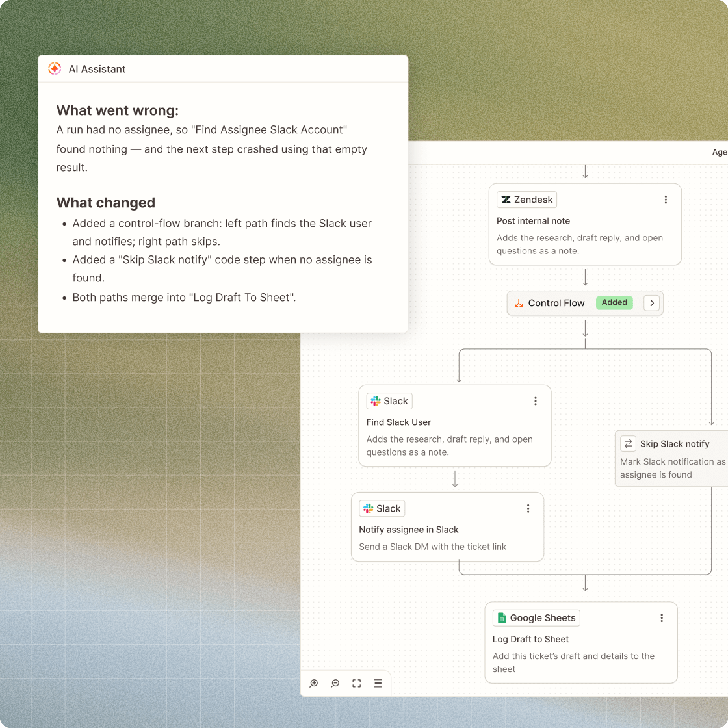Click the "Send a Slack DM with the ticket link" description
728x728 pixels.
tap(432, 547)
